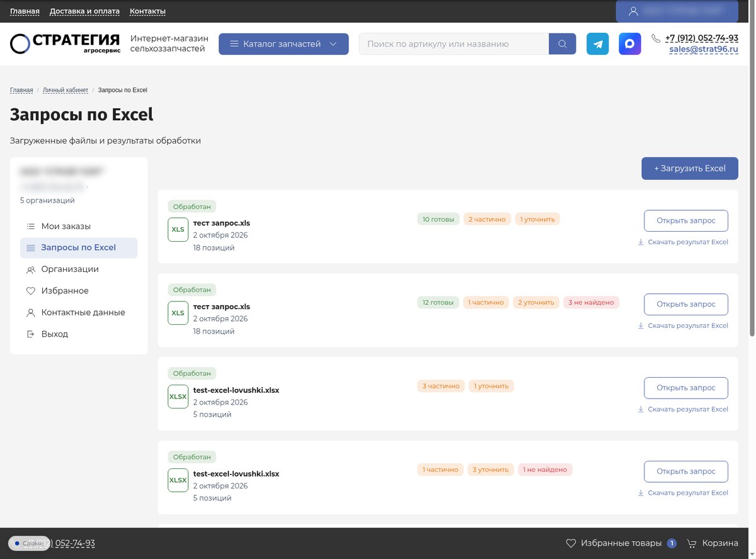Open Контакты in the top menu

pos(147,11)
